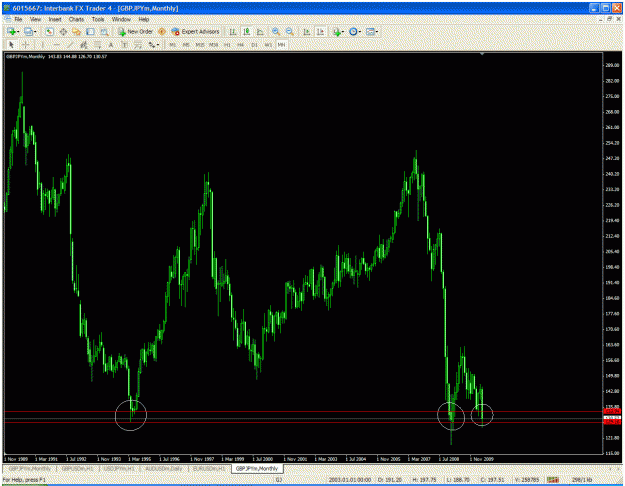The image size is (625, 486).
Task: Select the active GBPJPYm,Monthly chart tab
Action: [257, 468]
